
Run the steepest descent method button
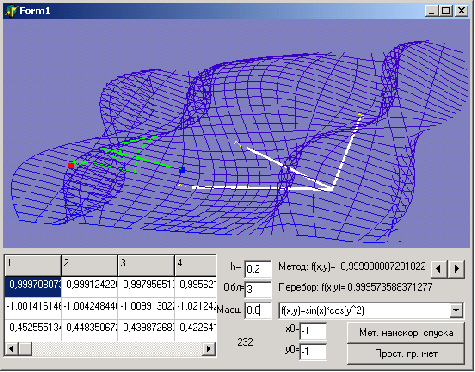pyautogui.click(x=406, y=332)
